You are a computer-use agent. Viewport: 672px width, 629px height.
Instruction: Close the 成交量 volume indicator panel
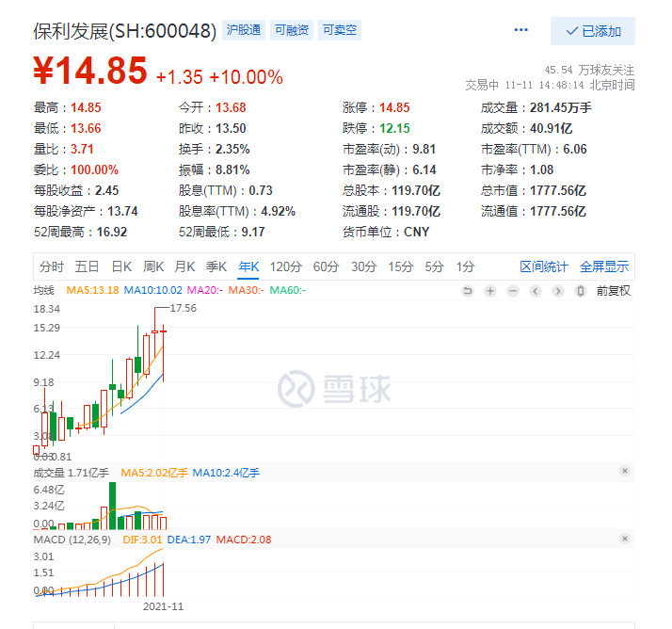coord(625,471)
